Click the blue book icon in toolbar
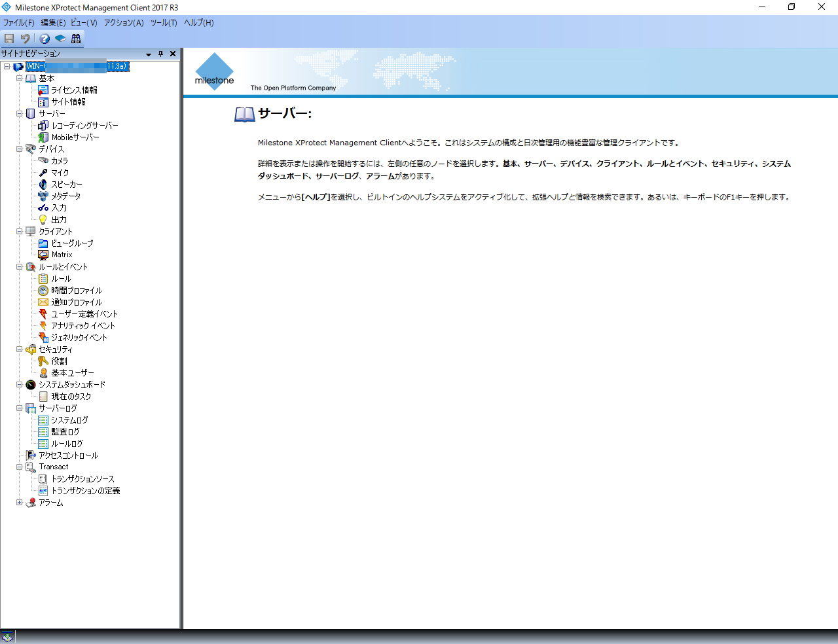The height and width of the screenshot is (644, 838). [60, 39]
